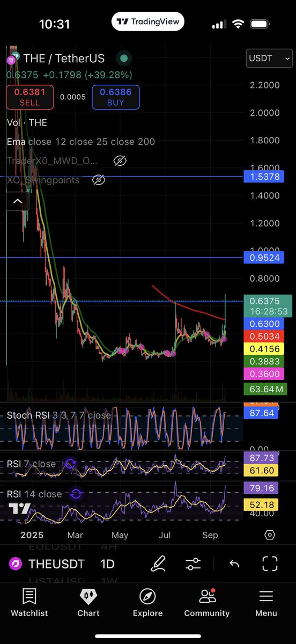Select the Ema close 12 close 25 close 200 label
The height and width of the screenshot is (644, 296).
coord(81,142)
